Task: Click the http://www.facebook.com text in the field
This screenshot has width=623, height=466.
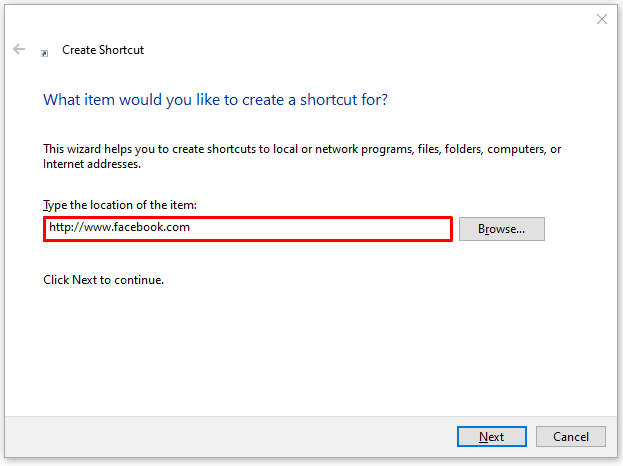Action: pos(119,228)
